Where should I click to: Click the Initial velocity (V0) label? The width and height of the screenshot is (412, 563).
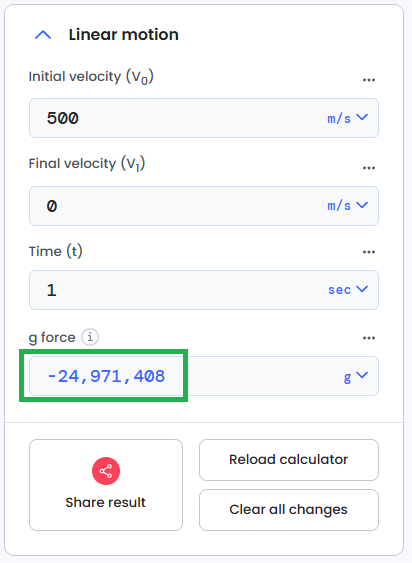click(x=91, y=76)
